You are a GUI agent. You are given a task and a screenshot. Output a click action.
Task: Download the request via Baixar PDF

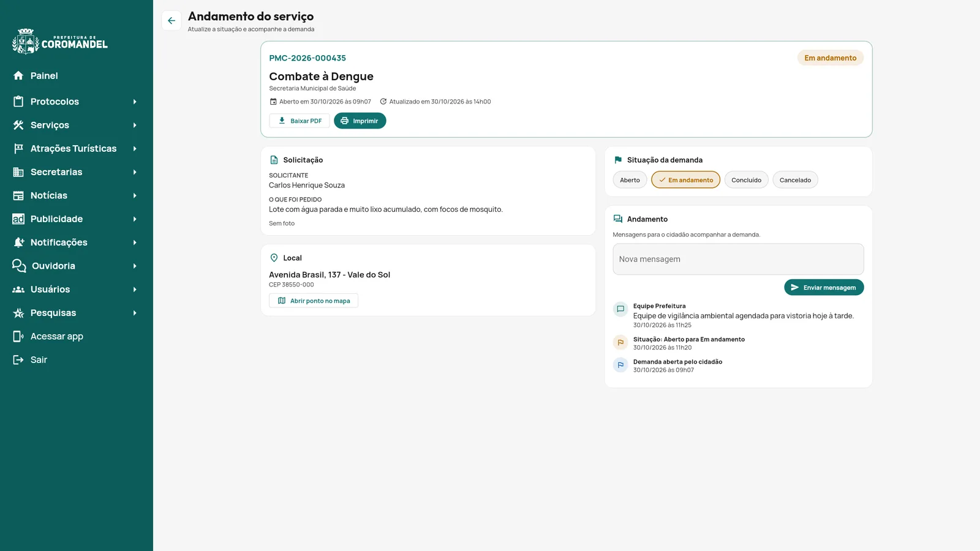coord(300,121)
